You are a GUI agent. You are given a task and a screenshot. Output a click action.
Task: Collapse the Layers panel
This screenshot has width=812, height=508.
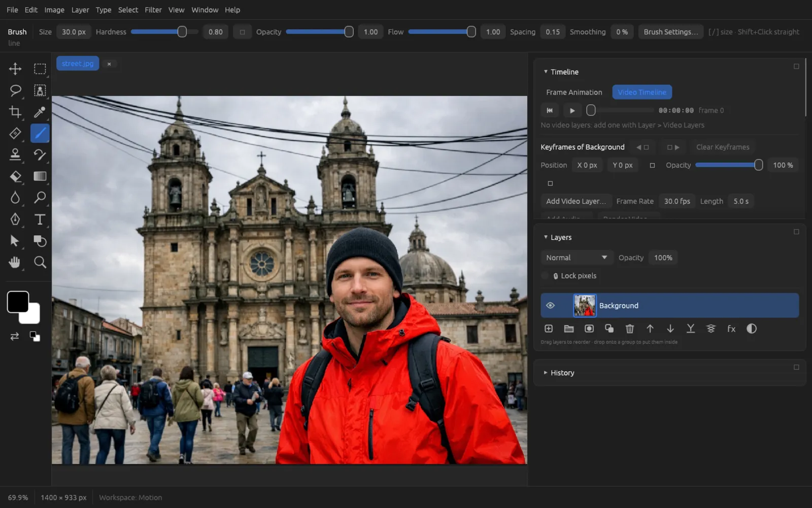pos(546,237)
